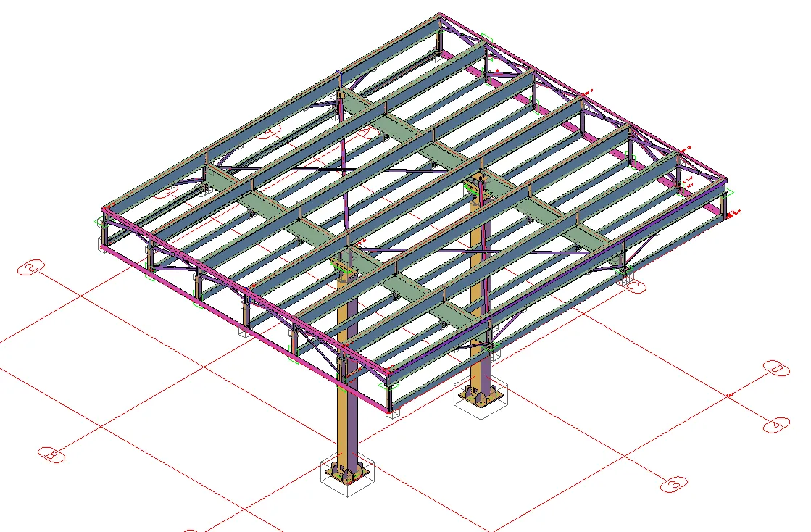Click the red annotation at the canopy's right corner
This screenshot has width=811, height=532.
736,212
